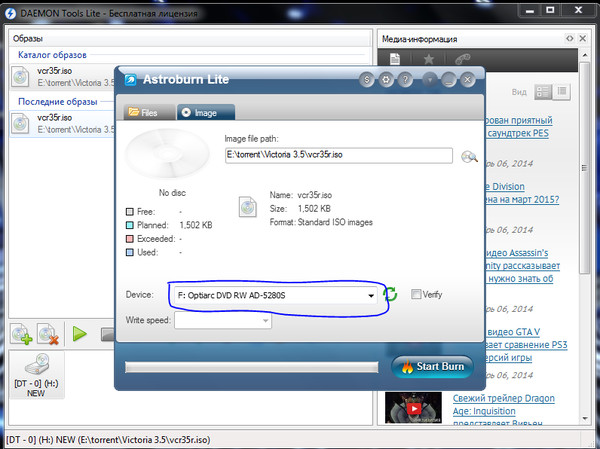
Task: Play the Dragon Age trailer video thumbnail
Action: [x=413, y=407]
